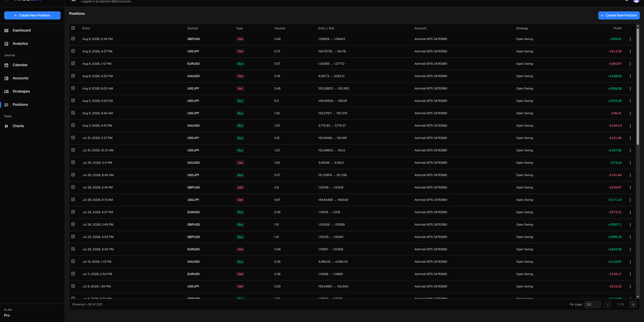This screenshot has height=322, width=644.
Task: Navigate to Analytics page
Action: pos(20,44)
